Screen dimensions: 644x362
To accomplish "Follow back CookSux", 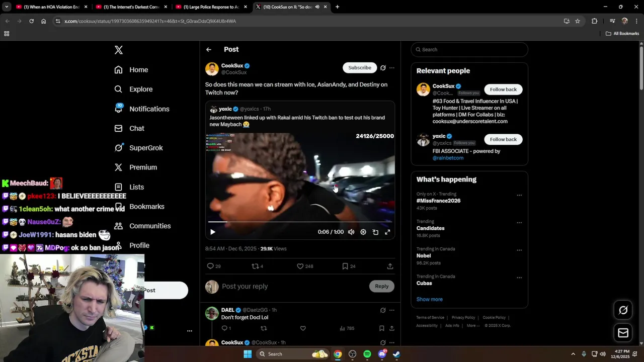I will point(503,89).
